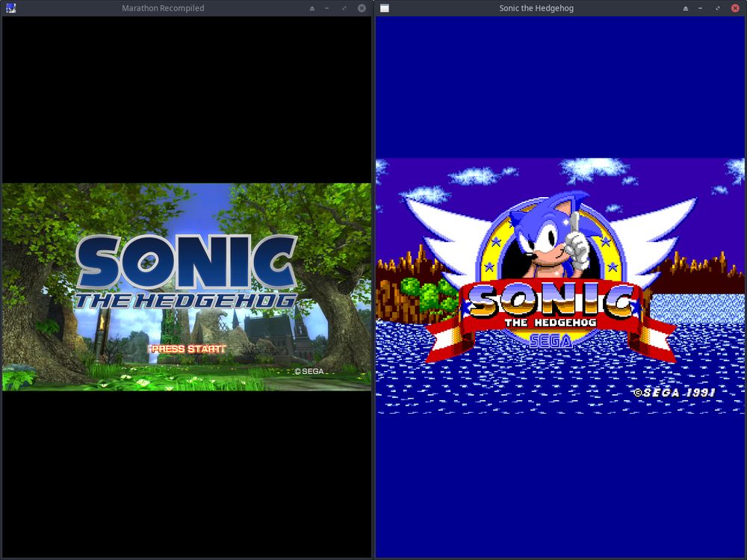Close the Sonic the Hedgehog window
Screen dimensions: 747x560
(736, 8)
